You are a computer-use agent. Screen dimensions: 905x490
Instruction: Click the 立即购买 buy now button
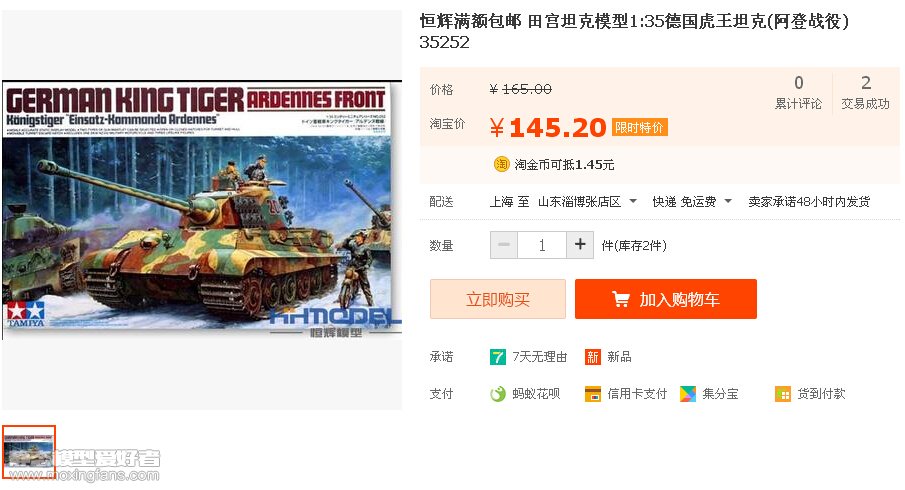coord(498,299)
